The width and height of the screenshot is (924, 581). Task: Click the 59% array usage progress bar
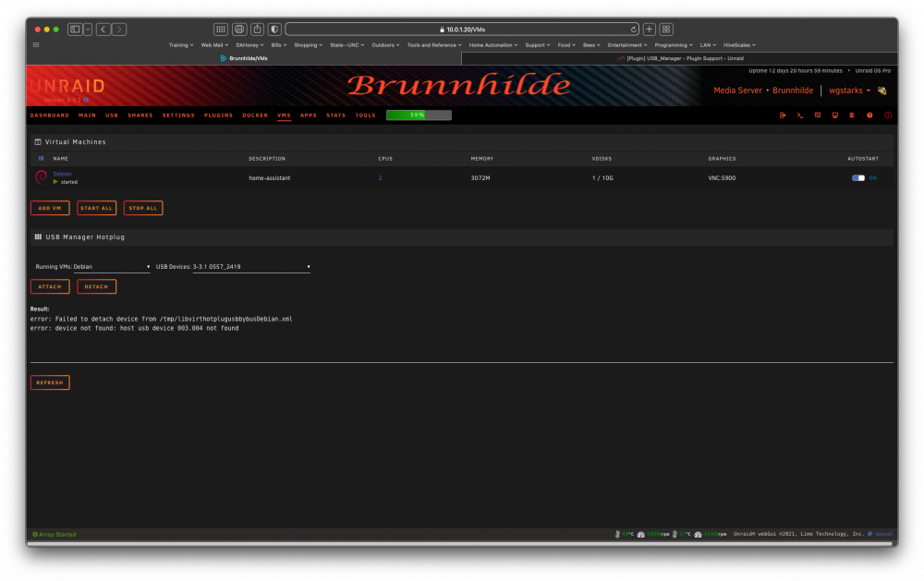tap(419, 115)
